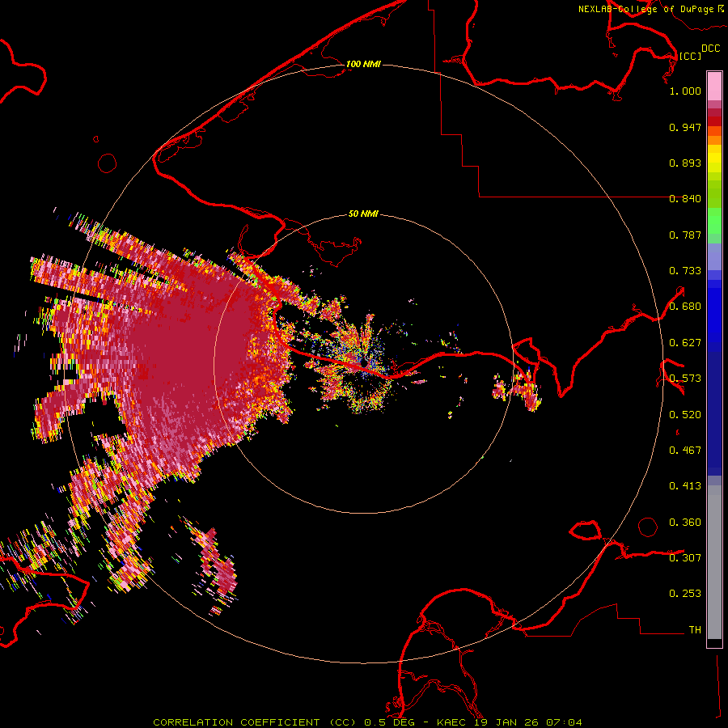Click the 0.573 legend value
Image resolution: width=728 pixels, height=728 pixels.
(685, 379)
